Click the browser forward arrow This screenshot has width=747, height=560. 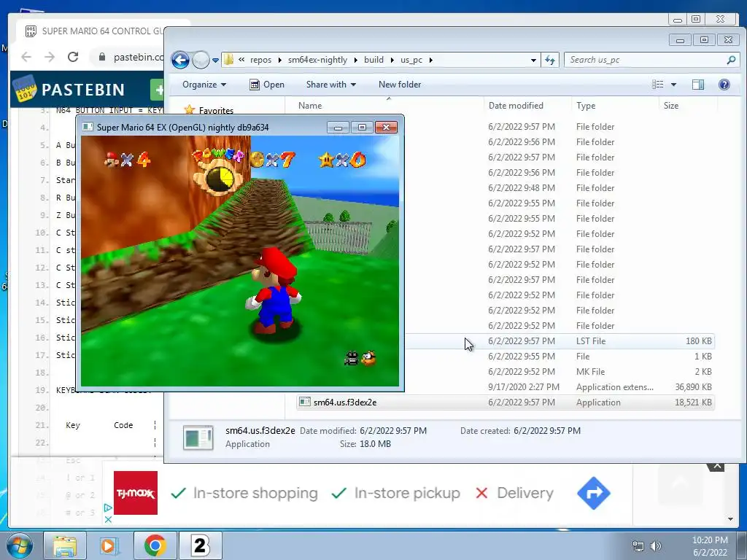coord(50,57)
